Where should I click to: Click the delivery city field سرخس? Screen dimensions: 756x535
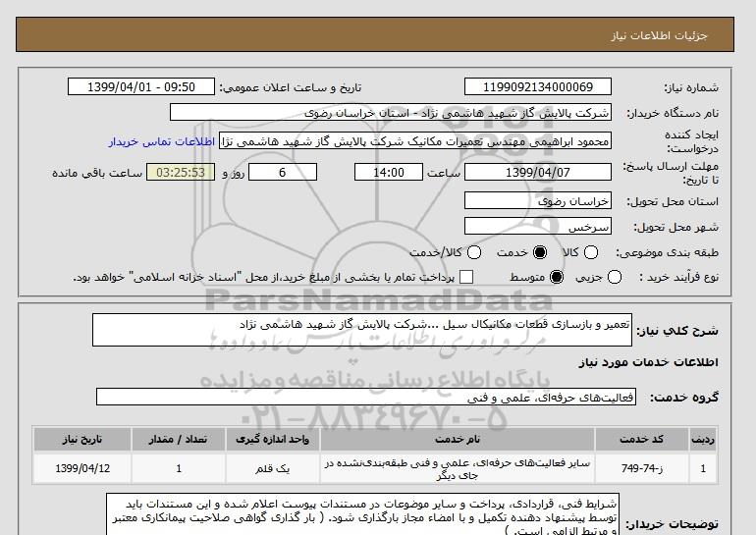point(538,226)
